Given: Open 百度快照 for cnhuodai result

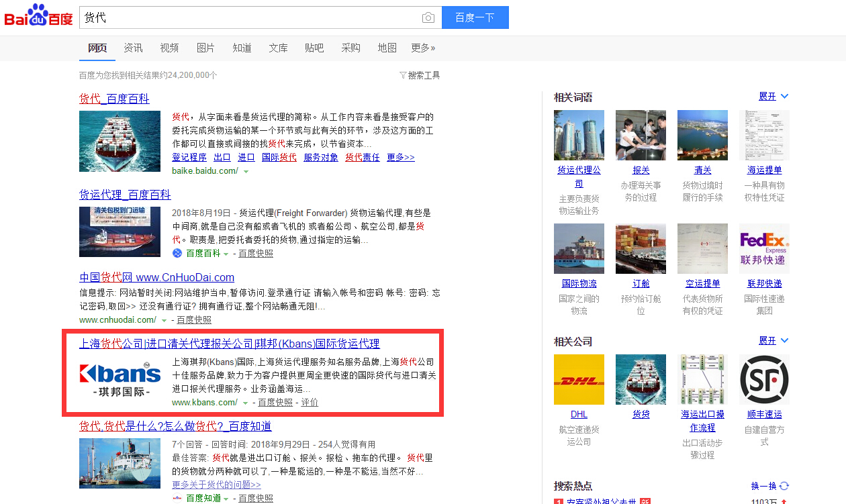Looking at the screenshot, I should point(194,319).
